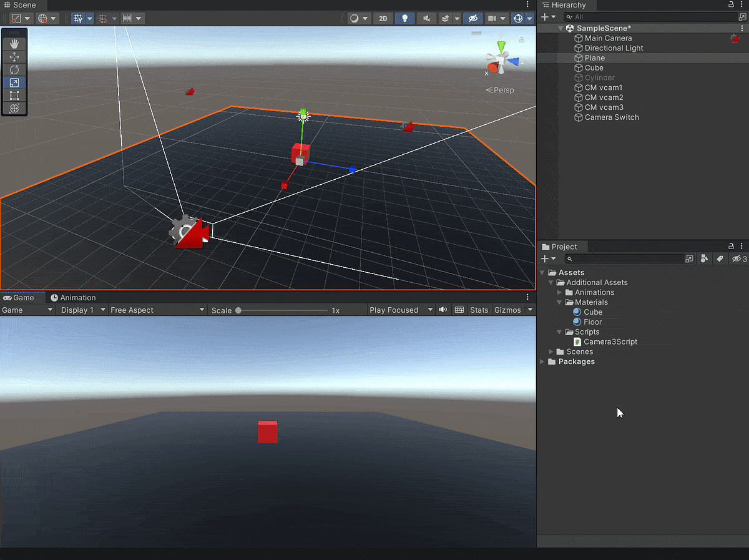Switch to the Scene tab
The height and width of the screenshot is (560, 749).
[24, 5]
